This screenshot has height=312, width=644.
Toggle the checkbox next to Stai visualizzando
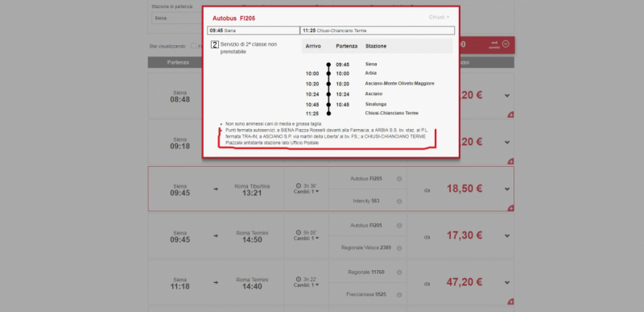tap(194, 46)
